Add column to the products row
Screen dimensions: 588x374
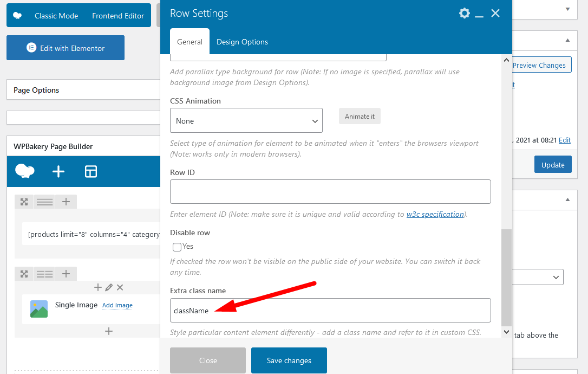pyautogui.click(x=66, y=202)
